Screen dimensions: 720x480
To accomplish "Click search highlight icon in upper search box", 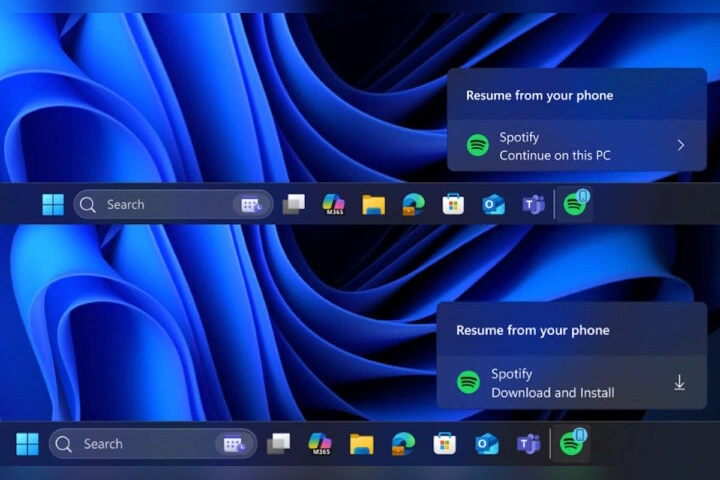I will (x=251, y=205).
